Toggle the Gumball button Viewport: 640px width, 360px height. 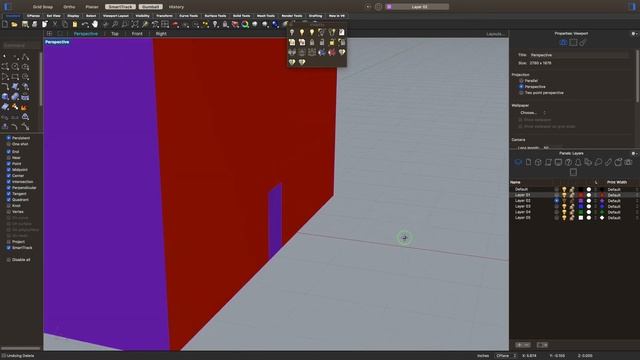(x=150, y=7)
